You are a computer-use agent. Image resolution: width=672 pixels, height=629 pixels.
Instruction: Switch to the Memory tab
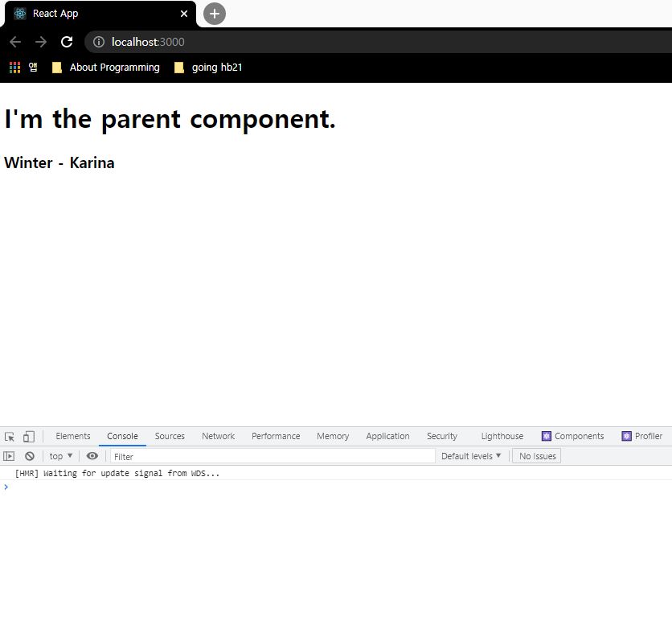pos(333,436)
